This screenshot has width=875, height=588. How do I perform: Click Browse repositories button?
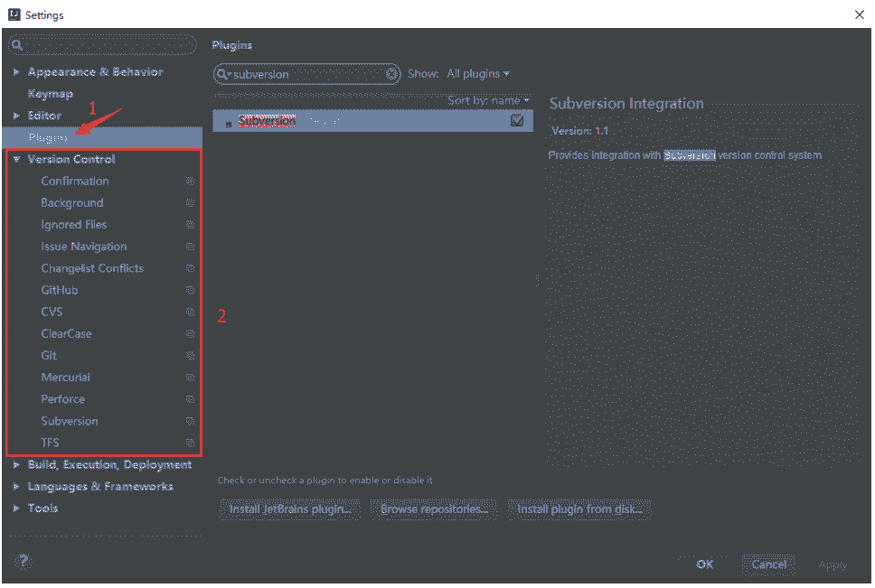(434, 509)
